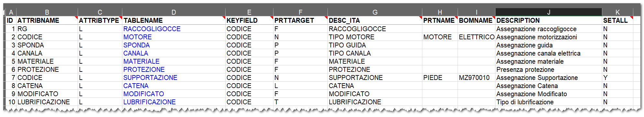Select column D header
The image size is (644, 117).
point(174,12)
